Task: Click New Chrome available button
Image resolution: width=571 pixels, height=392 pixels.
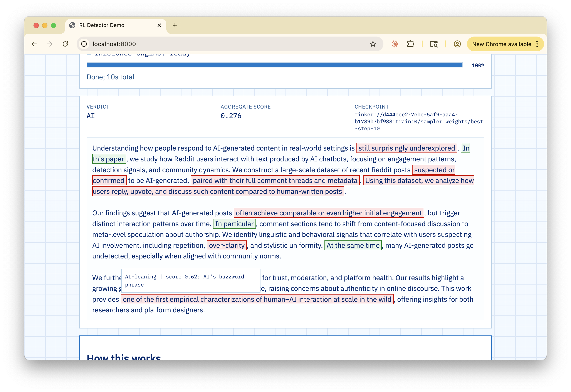Action: pyautogui.click(x=501, y=44)
